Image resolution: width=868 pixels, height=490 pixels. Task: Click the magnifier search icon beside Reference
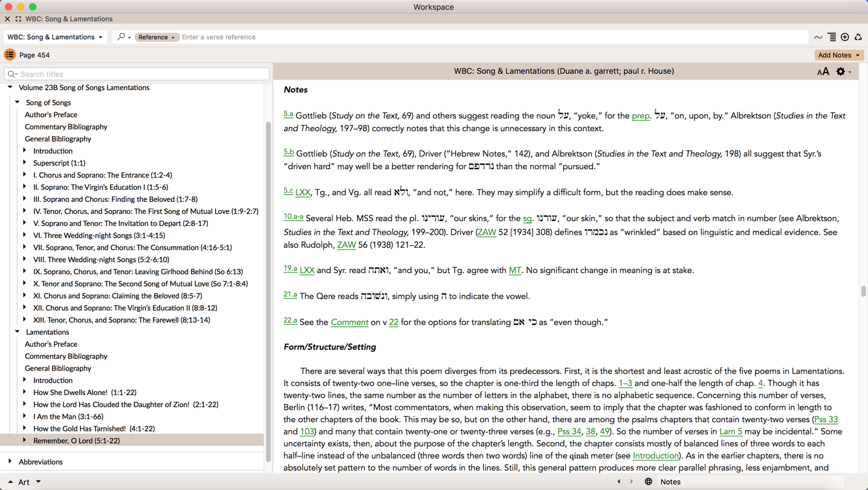[x=121, y=37]
